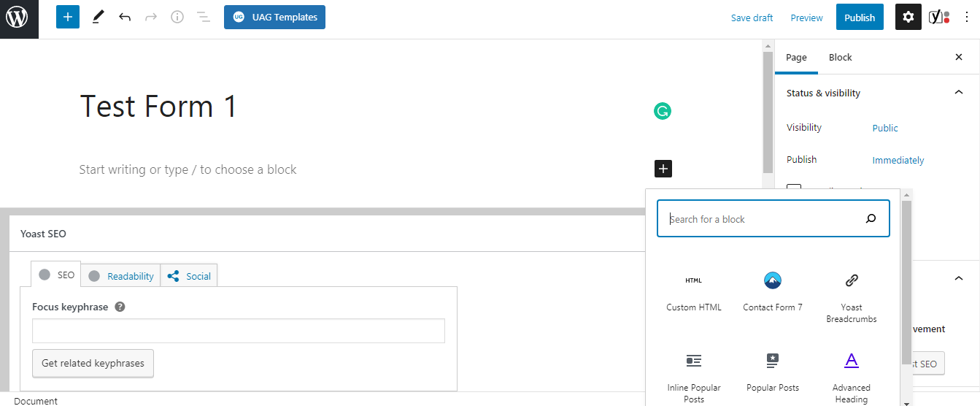Toggle the settings gear sidebar
Image resolution: width=980 pixels, height=406 pixels.
[908, 18]
